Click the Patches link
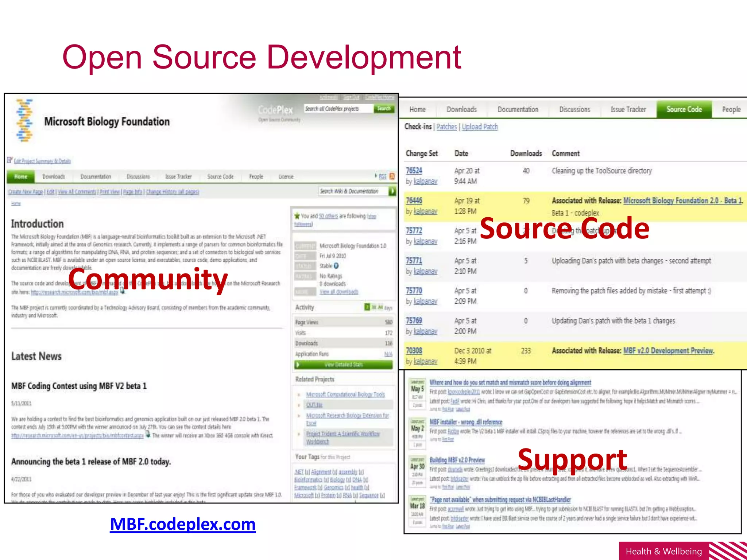 pos(446,127)
